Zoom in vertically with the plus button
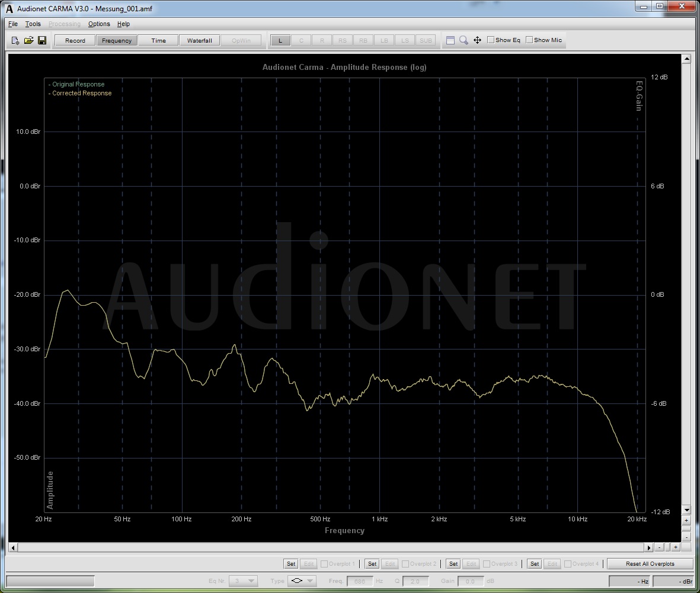This screenshot has width=700, height=593. tap(686, 520)
